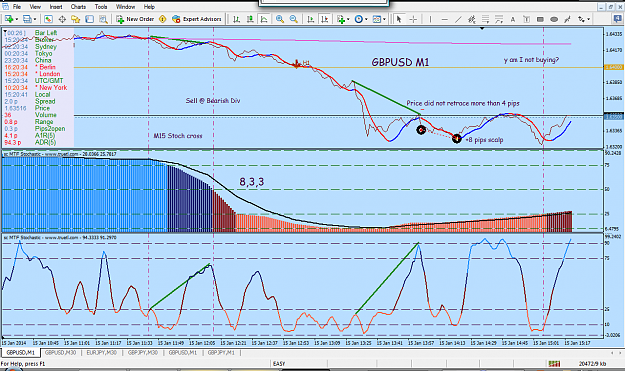625x371 pixels.
Task: Switch to the EURJPY,M30 chart tab
Action: click(x=102, y=353)
